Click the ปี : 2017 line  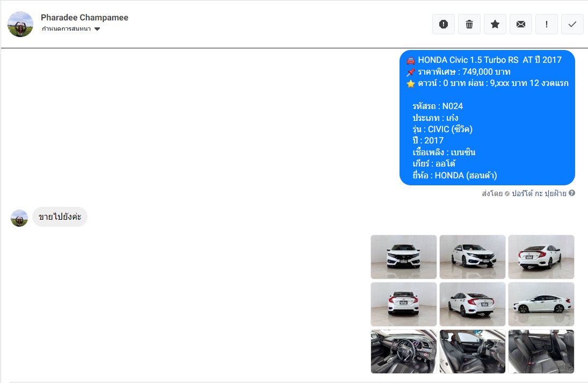tap(428, 141)
